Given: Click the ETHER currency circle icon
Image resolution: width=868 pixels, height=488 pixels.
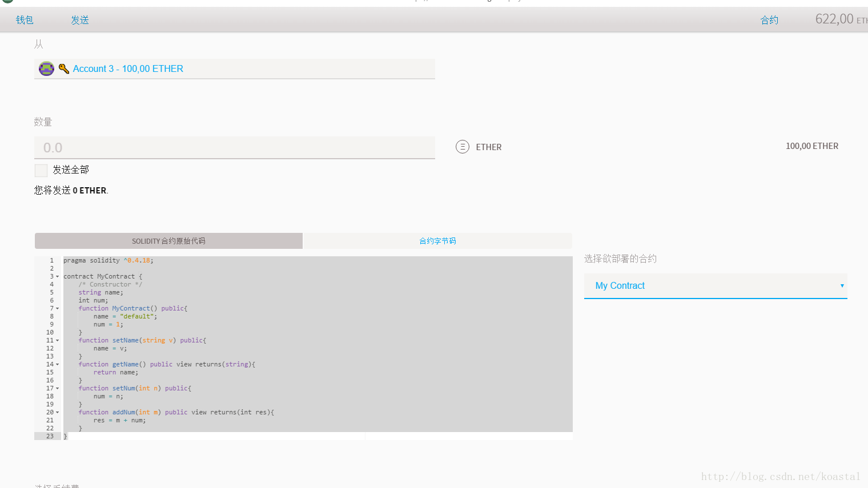Looking at the screenshot, I should coord(463,147).
